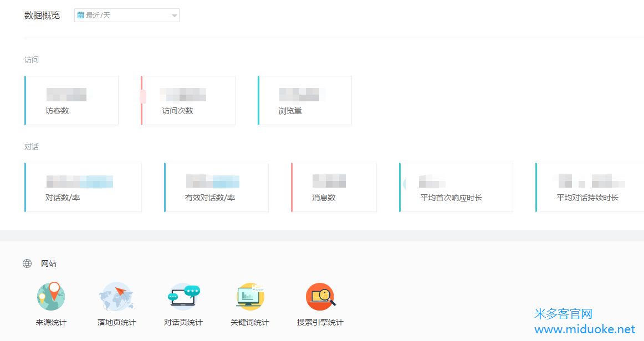Select the 平均首次响应时长 card
The width and height of the screenshot is (644, 341).
pos(456,188)
